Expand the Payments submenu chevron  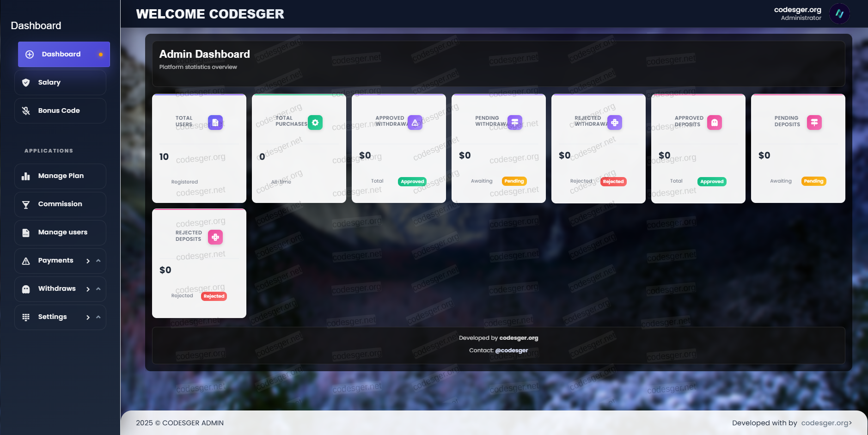point(88,261)
